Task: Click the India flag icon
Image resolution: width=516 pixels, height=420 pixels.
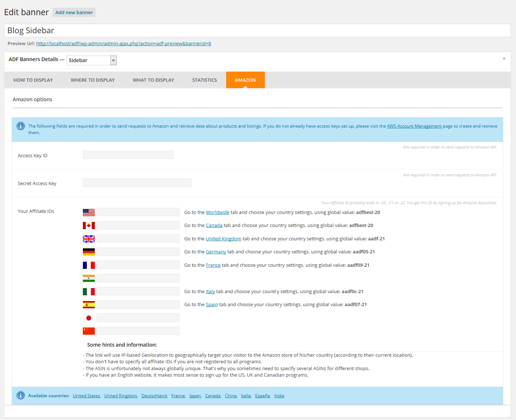Action: pyautogui.click(x=89, y=278)
